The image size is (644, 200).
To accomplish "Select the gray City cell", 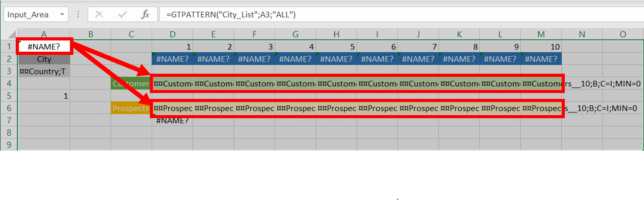I will tap(44, 59).
